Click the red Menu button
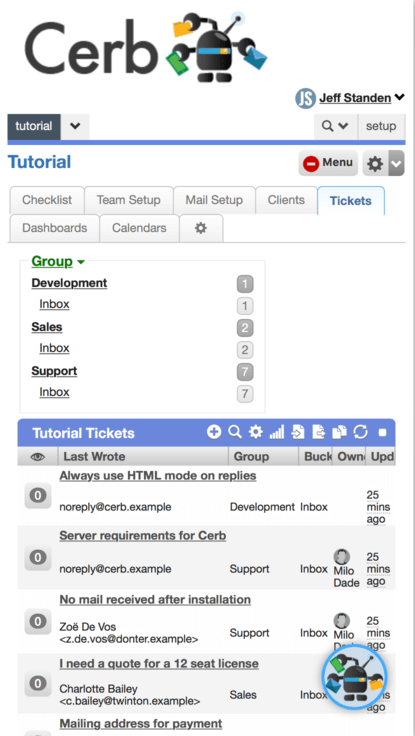The width and height of the screenshot is (415, 736). click(328, 163)
